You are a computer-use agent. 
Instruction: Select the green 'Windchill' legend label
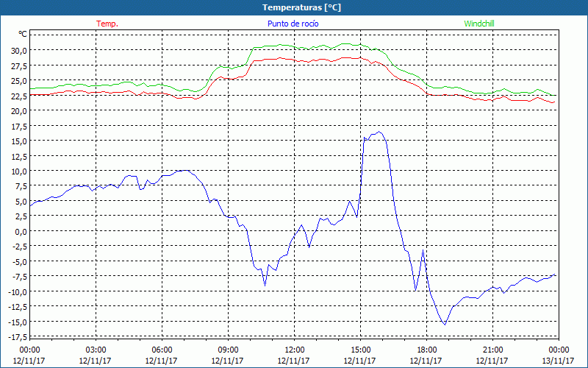coord(479,24)
